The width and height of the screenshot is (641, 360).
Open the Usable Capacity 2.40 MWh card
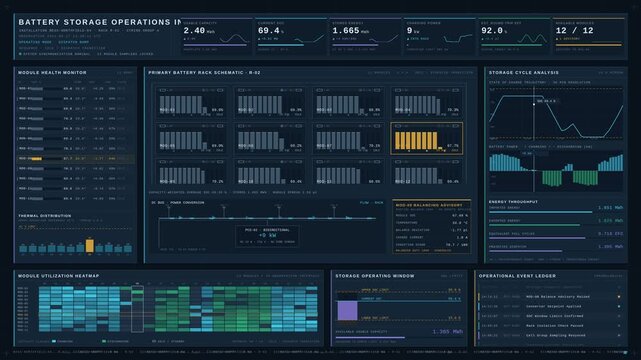(216, 36)
